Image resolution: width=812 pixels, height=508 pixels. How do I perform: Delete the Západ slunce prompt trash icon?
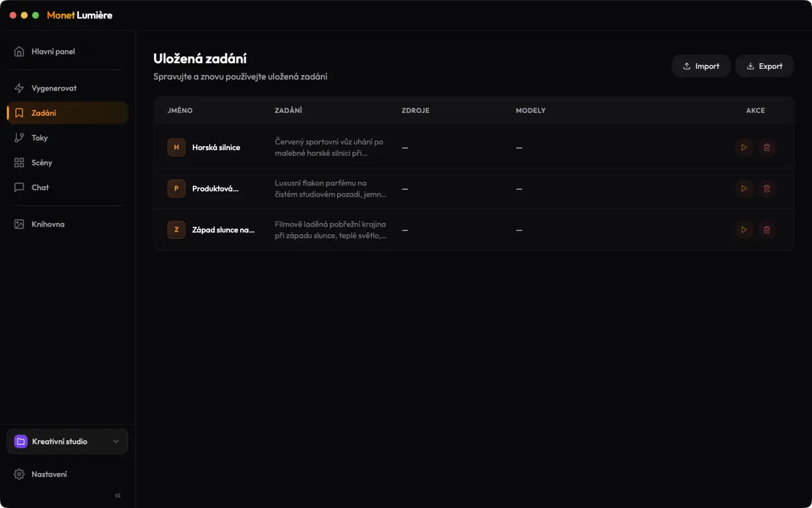[x=767, y=230]
